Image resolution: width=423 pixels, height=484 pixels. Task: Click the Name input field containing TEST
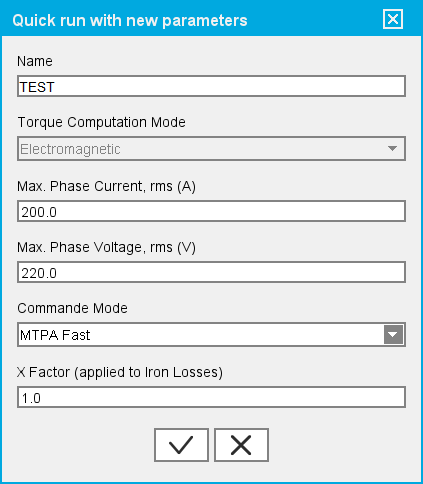pos(211,86)
